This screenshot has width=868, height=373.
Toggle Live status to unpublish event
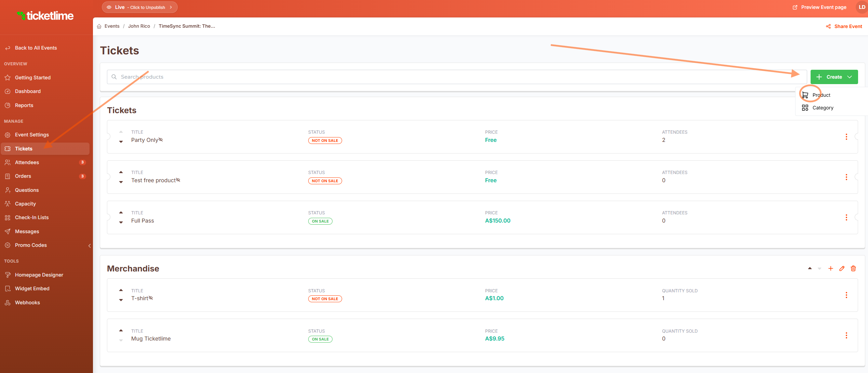point(139,7)
